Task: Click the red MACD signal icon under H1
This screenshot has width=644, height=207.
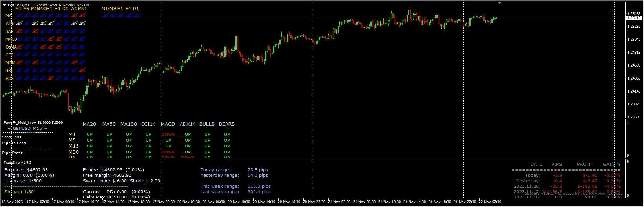Action: pos(51,39)
